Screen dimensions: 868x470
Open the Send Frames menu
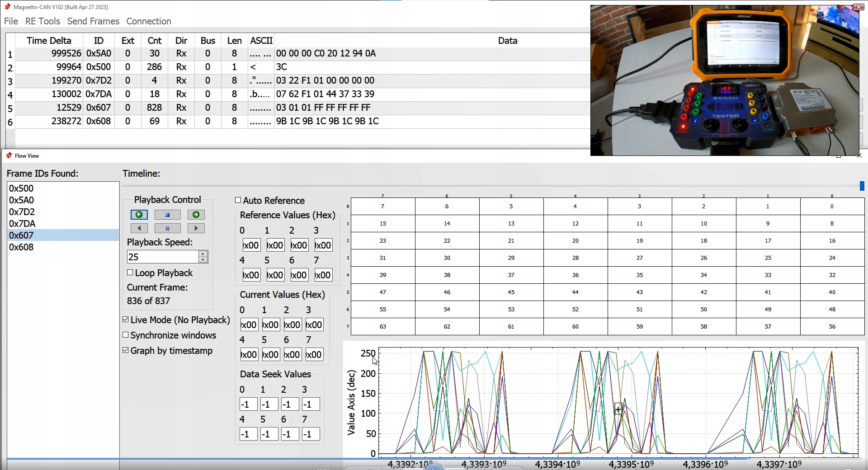pyautogui.click(x=93, y=21)
